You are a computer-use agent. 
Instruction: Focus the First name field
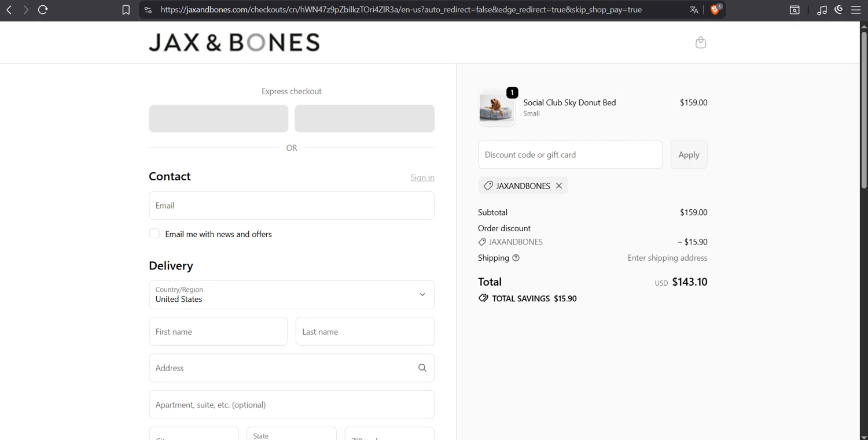point(218,332)
